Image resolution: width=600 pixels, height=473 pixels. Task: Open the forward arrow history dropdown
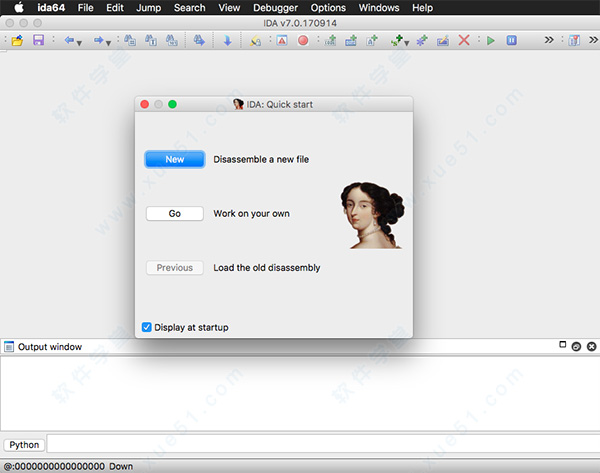tap(109, 43)
